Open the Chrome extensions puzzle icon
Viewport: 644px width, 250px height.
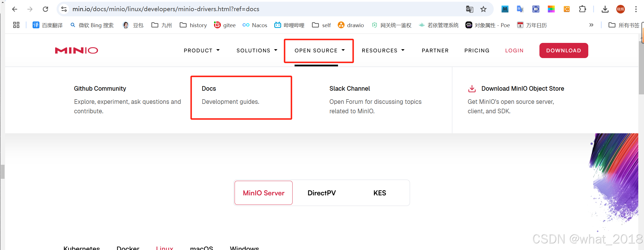coord(582,9)
